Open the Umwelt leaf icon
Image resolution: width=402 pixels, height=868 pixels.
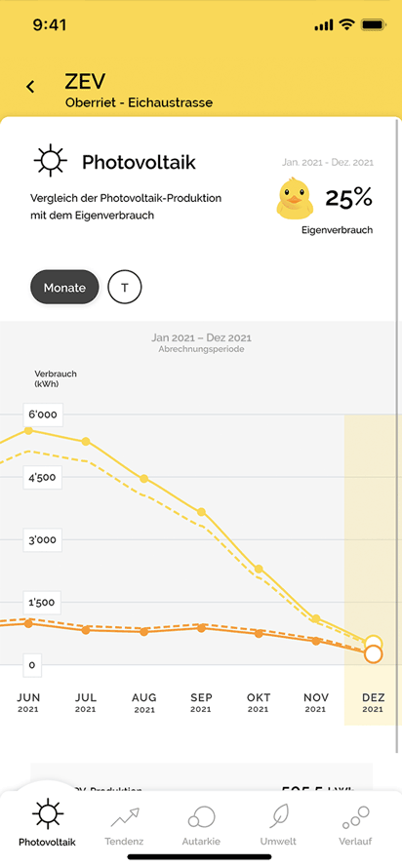pos(278,816)
